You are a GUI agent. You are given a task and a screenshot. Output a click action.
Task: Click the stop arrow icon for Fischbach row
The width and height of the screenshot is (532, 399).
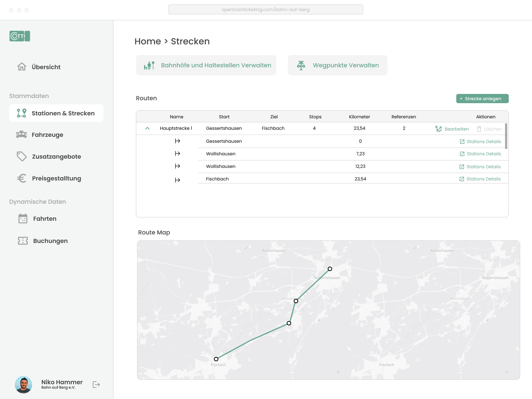coord(178,180)
